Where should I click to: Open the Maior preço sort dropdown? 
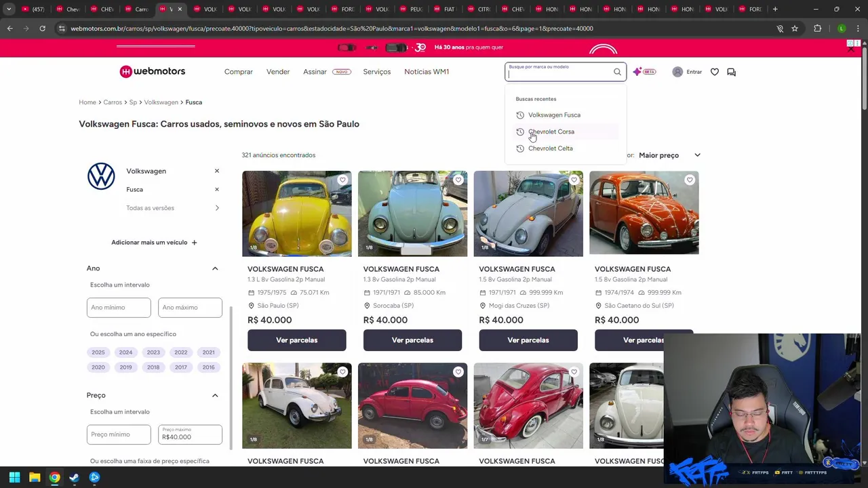(669, 155)
